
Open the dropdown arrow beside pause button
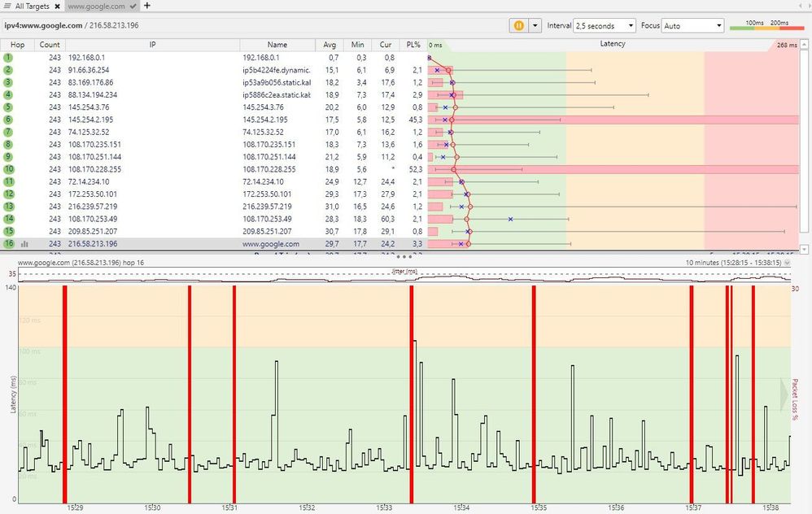pyautogui.click(x=535, y=25)
